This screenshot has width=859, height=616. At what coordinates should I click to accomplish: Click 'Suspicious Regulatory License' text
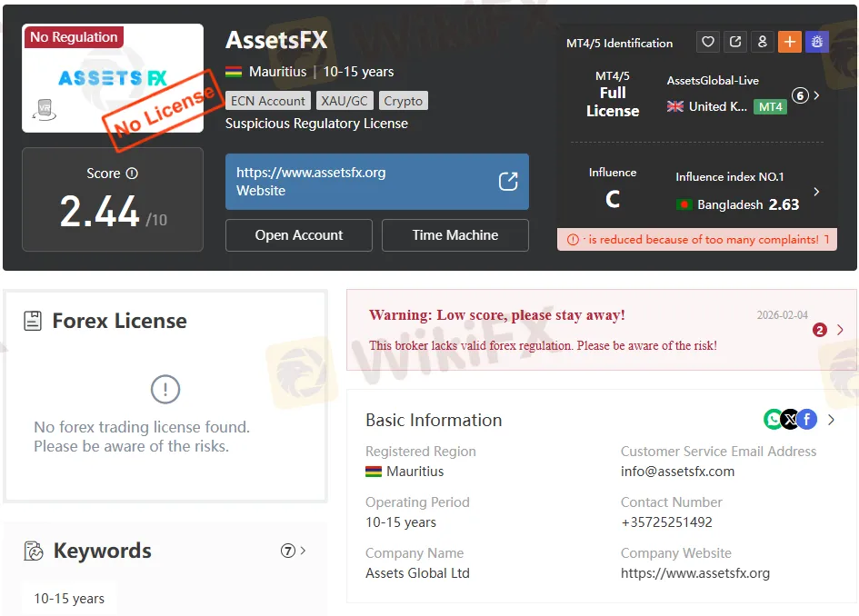click(316, 124)
